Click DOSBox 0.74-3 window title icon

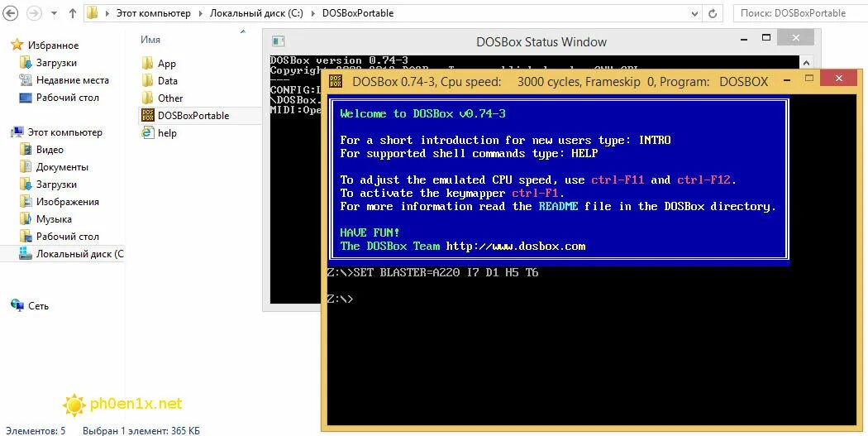pyautogui.click(x=336, y=82)
